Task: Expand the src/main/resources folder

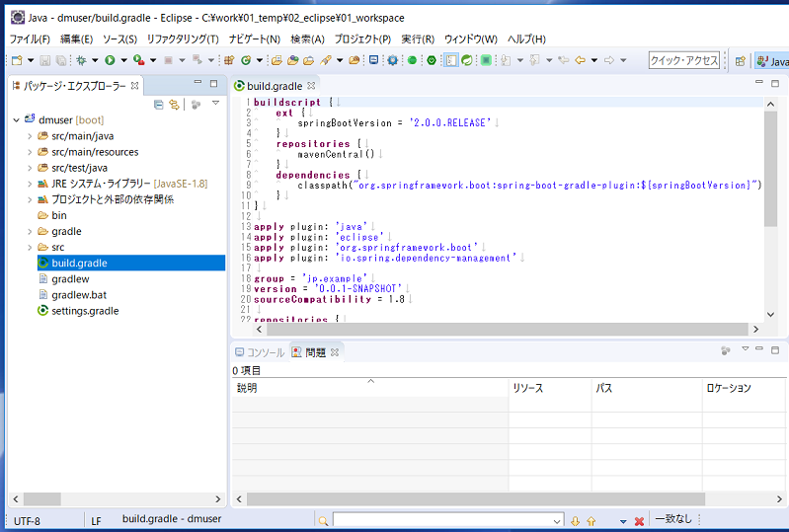Action: pyautogui.click(x=30, y=152)
